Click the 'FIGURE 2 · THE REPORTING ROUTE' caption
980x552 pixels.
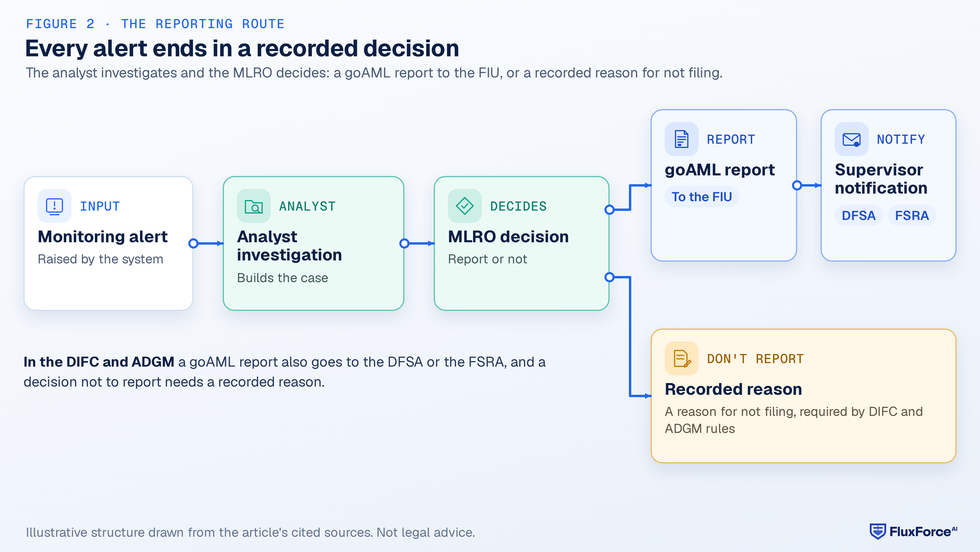[155, 24]
